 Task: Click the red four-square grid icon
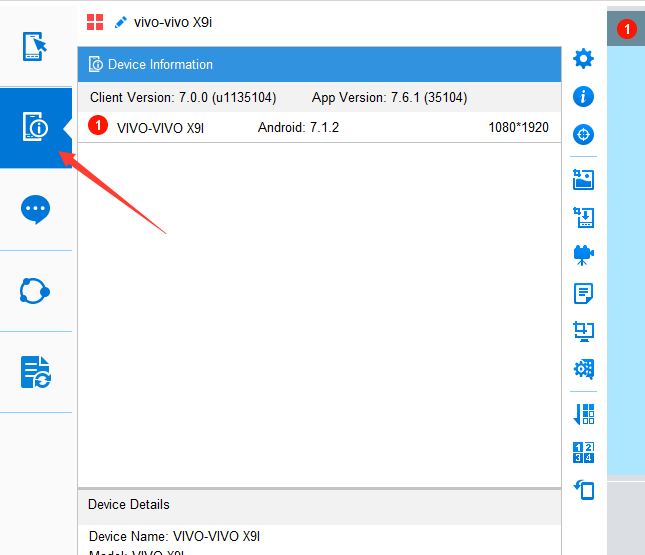(95, 22)
